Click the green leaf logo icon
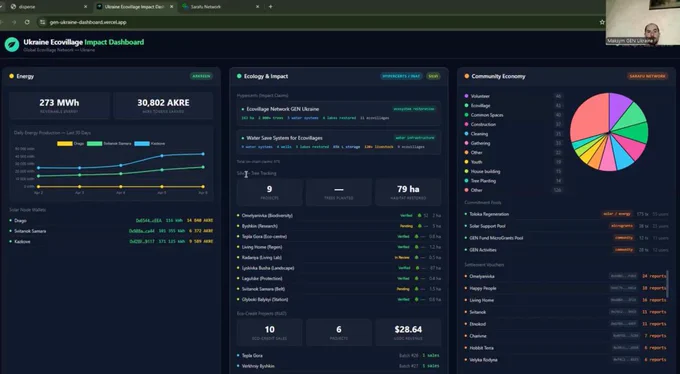The image size is (680, 374). [12, 44]
